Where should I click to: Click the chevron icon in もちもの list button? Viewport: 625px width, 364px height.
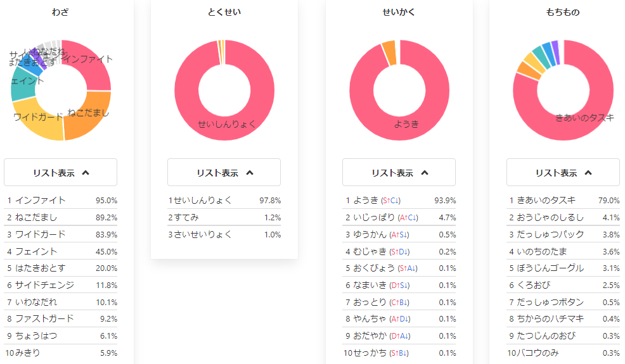pyautogui.click(x=588, y=173)
